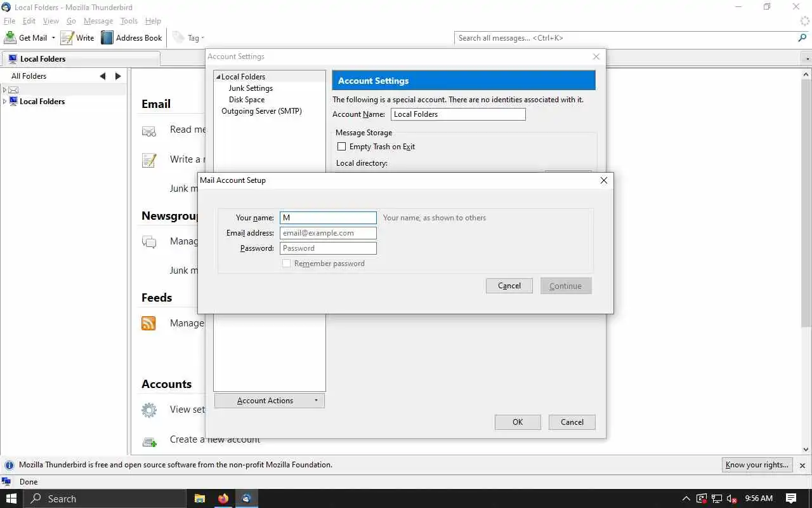Expand the mail account tree node
The image size is (812, 508).
point(5,90)
